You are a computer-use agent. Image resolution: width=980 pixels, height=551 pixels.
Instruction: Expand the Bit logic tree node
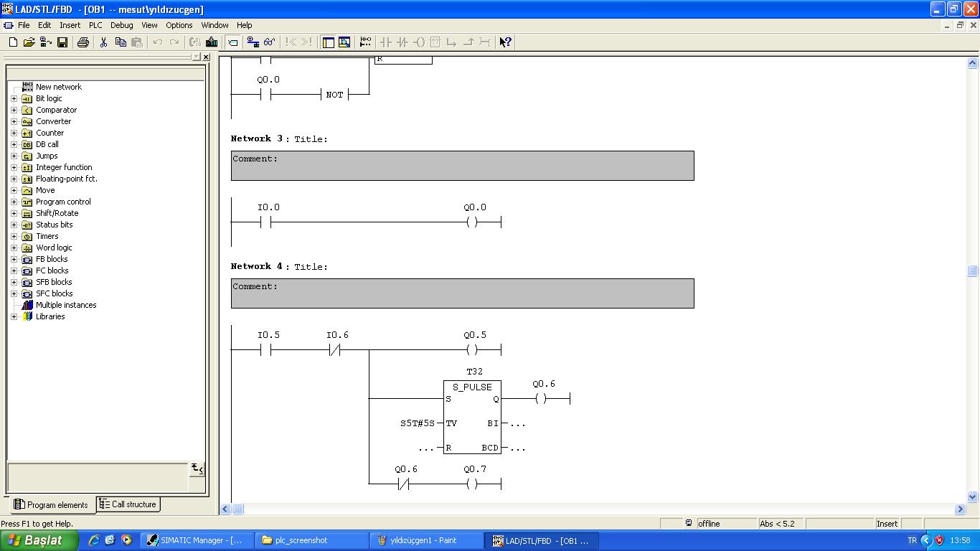tap(14, 98)
